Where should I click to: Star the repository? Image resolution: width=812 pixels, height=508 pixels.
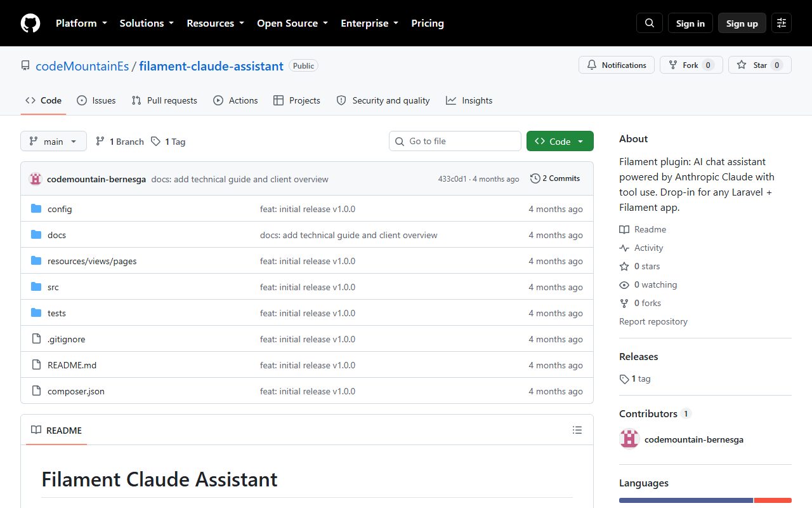coord(760,65)
